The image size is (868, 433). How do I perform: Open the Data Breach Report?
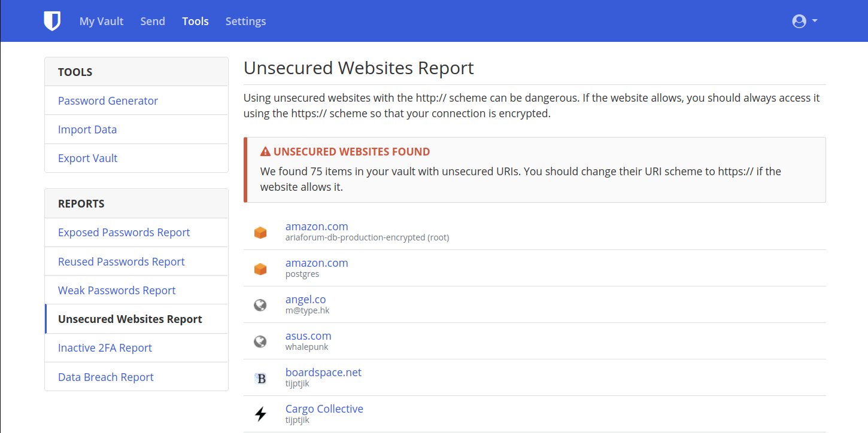(136, 377)
